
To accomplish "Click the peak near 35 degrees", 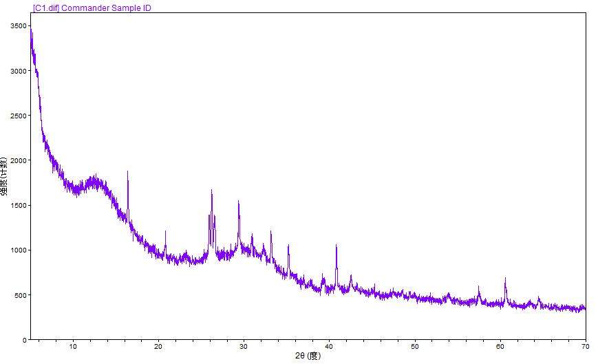I will pyautogui.click(x=288, y=247).
